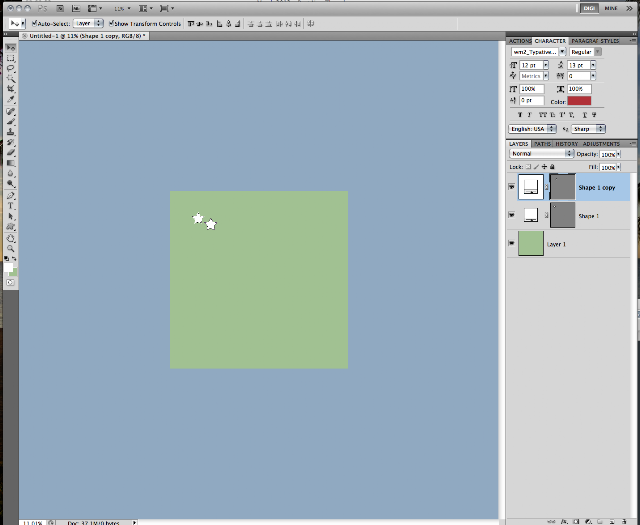The width and height of the screenshot is (640, 525).
Task: Hide Layer 1 visibility
Action: tap(511, 243)
